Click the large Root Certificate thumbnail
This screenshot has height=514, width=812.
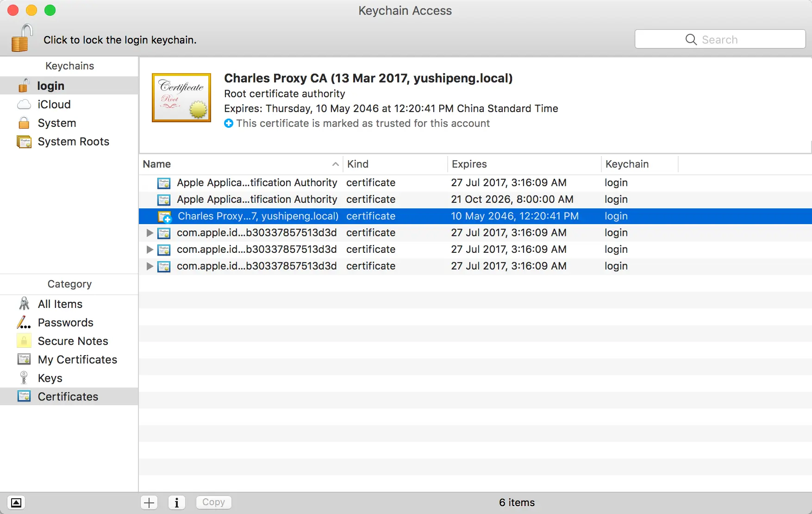[x=181, y=98]
